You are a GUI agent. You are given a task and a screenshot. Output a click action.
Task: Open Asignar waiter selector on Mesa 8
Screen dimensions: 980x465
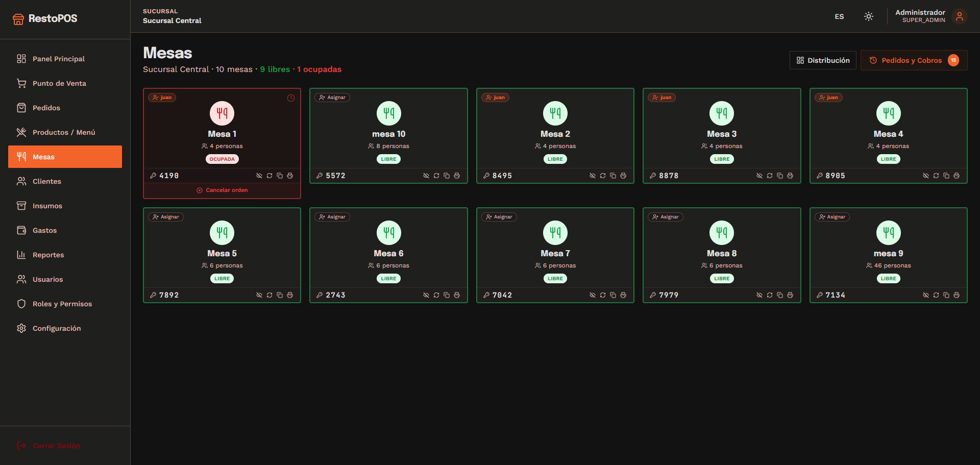[x=666, y=217]
